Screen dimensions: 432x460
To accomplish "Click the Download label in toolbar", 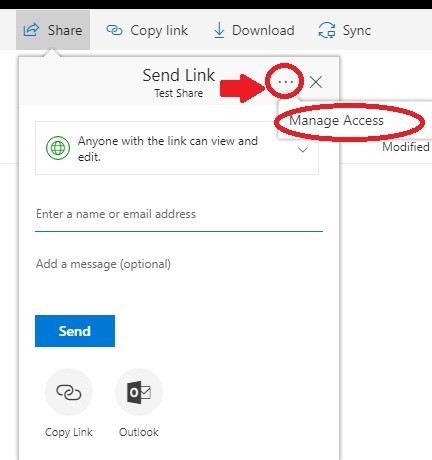I will click(263, 30).
